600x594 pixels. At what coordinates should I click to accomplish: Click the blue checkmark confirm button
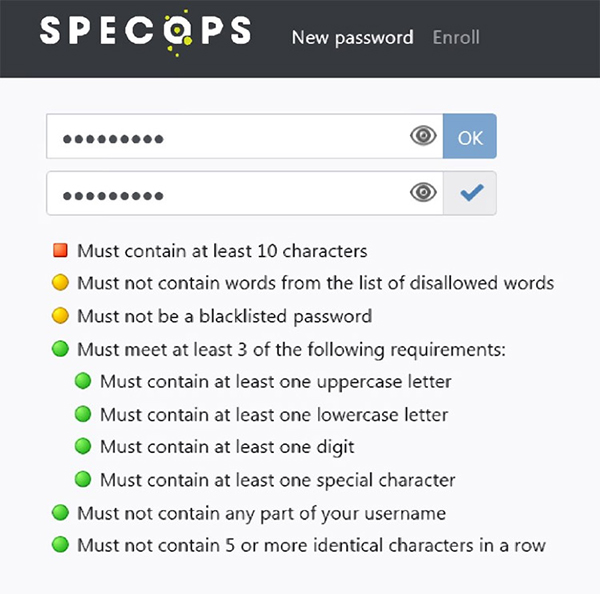click(x=470, y=193)
